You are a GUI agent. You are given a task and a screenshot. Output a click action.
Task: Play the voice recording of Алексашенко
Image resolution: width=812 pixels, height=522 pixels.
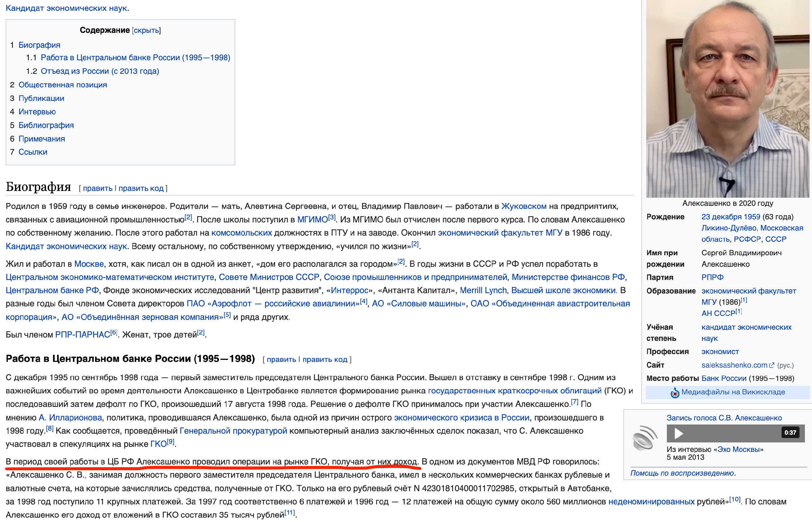point(679,433)
